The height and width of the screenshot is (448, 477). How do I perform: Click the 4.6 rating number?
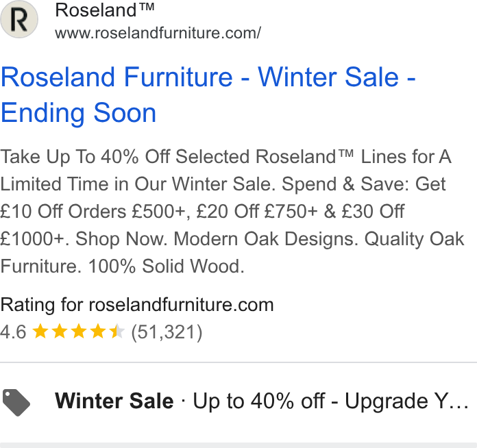(14, 332)
